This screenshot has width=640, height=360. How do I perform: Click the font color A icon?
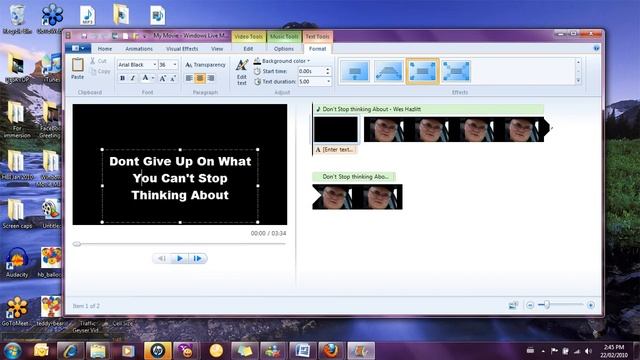pos(145,78)
